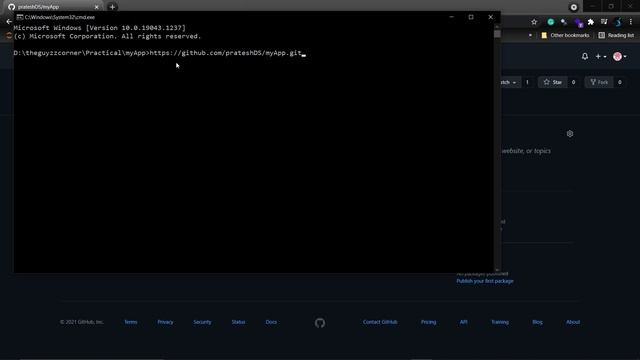Close the prateshDS/myApp Chrome tab
Screen dimensions: 640x360
(96, 7)
